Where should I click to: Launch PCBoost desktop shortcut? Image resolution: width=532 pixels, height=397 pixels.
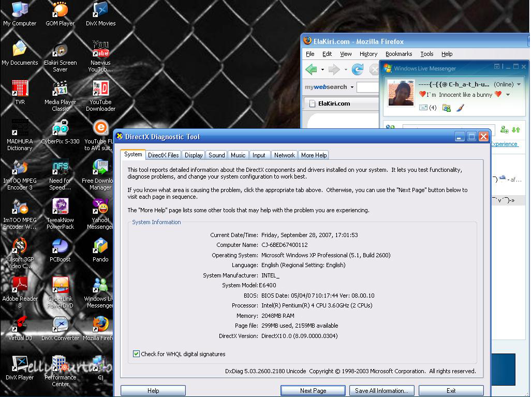[x=60, y=251]
